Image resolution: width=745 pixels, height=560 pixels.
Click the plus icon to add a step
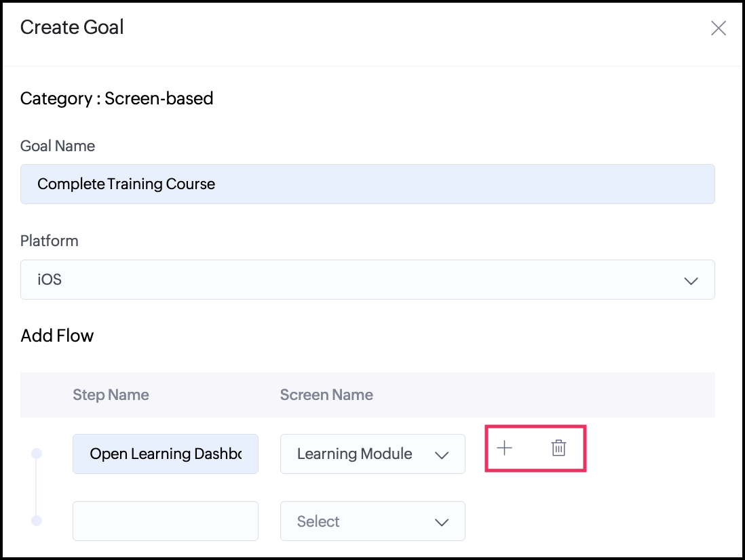(x=504, y=447)
